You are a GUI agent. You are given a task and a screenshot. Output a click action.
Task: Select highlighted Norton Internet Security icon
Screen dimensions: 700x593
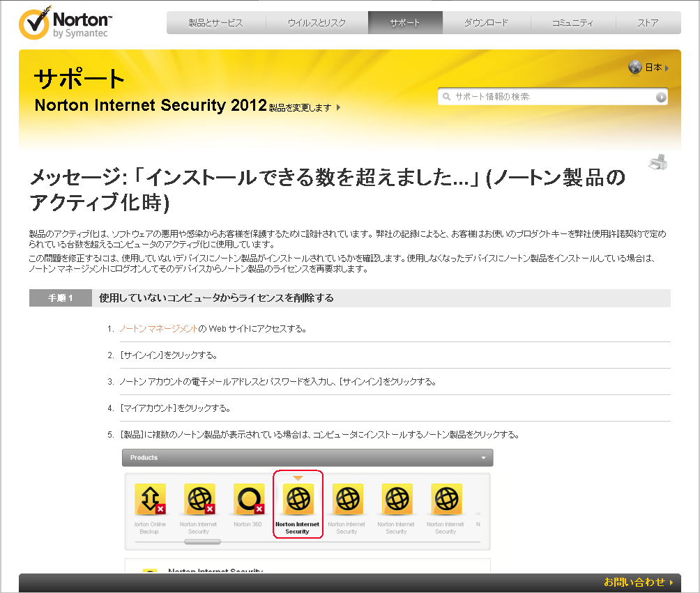298,498
